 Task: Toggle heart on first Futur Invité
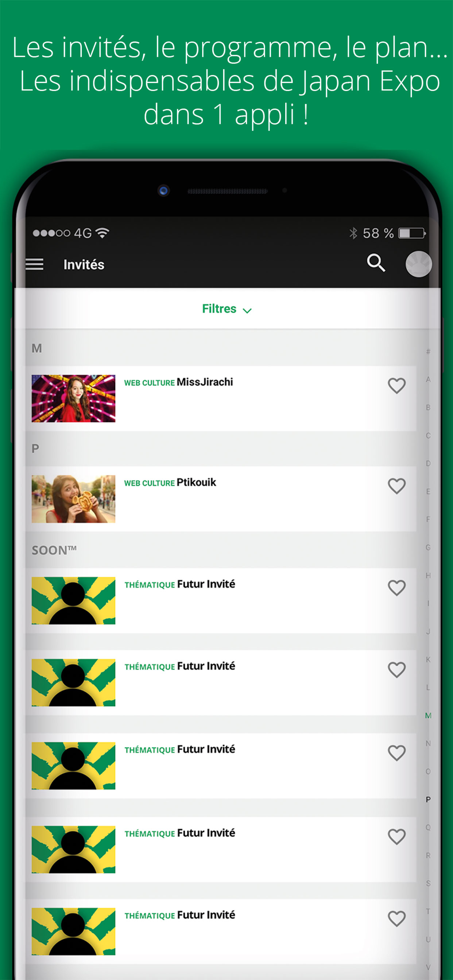click(397, 588)
